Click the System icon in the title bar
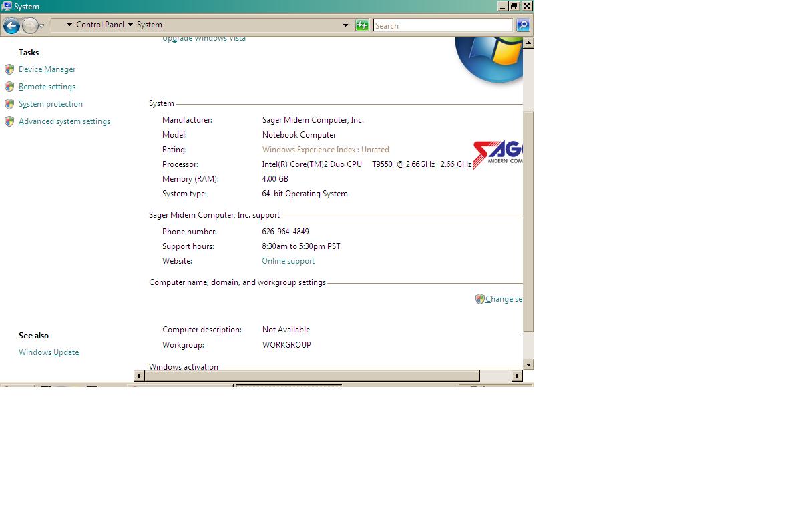The image size is (804, 532). pos(7,6)
